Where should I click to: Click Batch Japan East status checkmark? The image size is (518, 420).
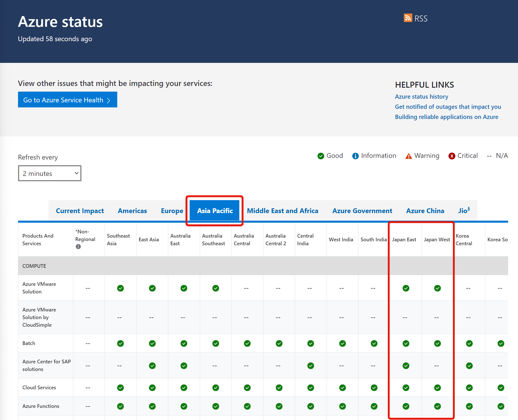tap(406, 343)
